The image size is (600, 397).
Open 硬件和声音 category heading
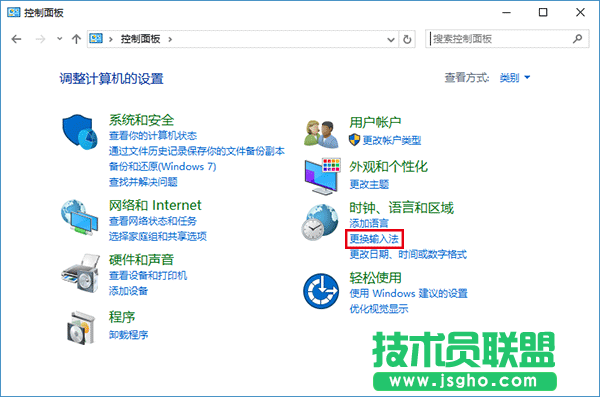click(x=141, y=260)
